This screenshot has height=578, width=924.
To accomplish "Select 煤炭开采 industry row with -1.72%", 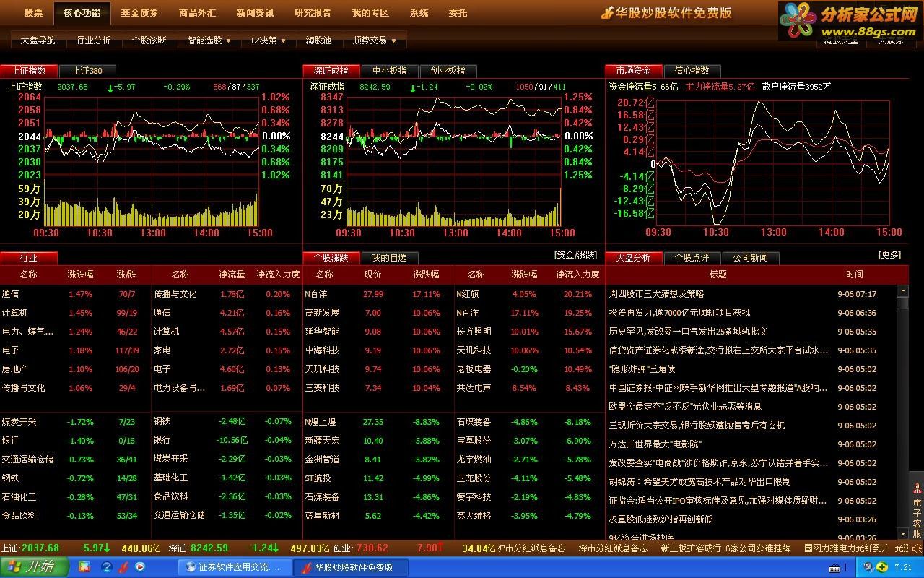I will 75,422.
